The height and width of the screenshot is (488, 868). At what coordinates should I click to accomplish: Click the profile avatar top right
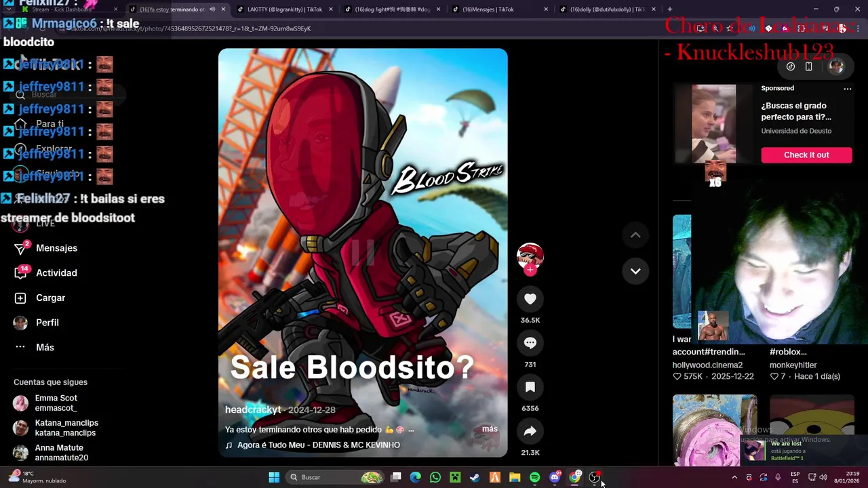tap(836, 66)
